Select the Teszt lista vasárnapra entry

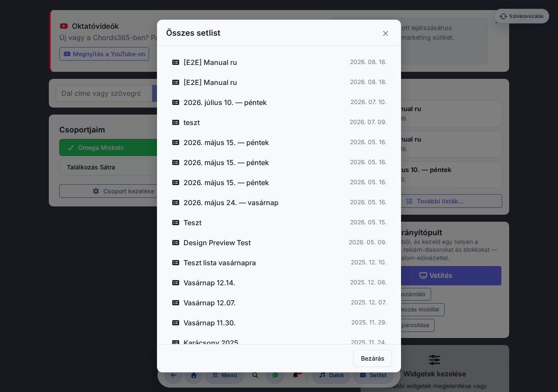(279, 263)
